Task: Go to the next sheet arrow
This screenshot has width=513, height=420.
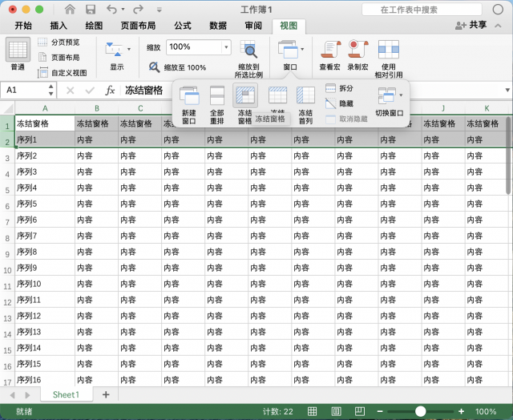Action: [27, 395]
